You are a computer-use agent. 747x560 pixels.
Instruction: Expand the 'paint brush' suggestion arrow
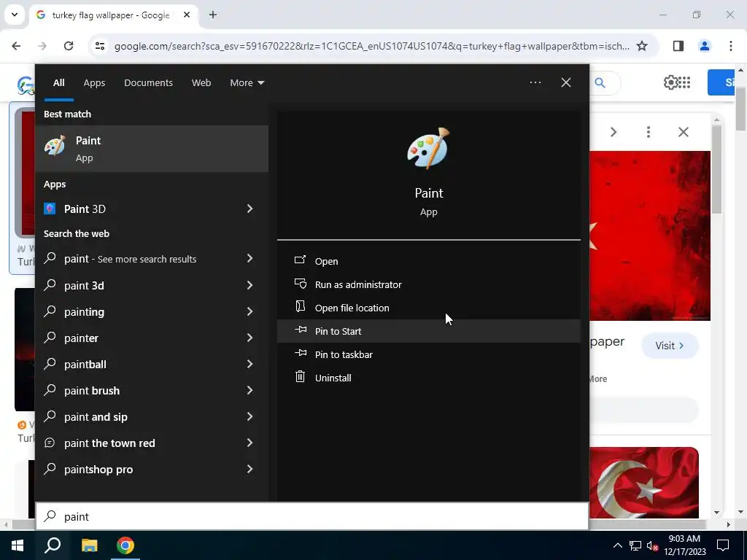[x=249, y=390]
